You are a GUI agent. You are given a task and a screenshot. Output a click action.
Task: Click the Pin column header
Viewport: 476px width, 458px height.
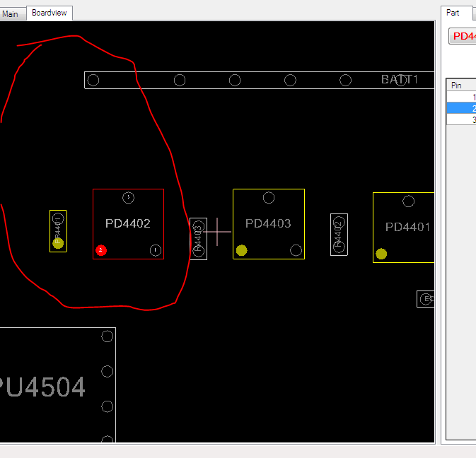coord(461,86)
